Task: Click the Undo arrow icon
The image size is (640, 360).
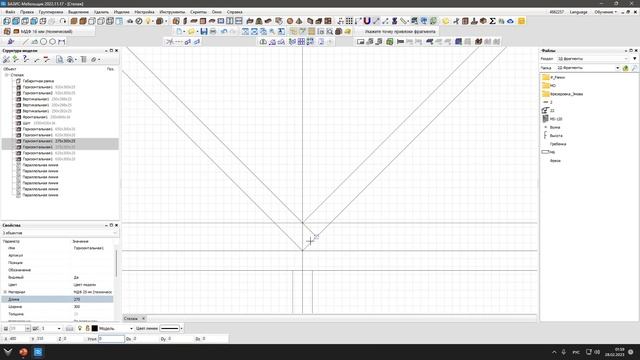Action: [x=224, y=31]
